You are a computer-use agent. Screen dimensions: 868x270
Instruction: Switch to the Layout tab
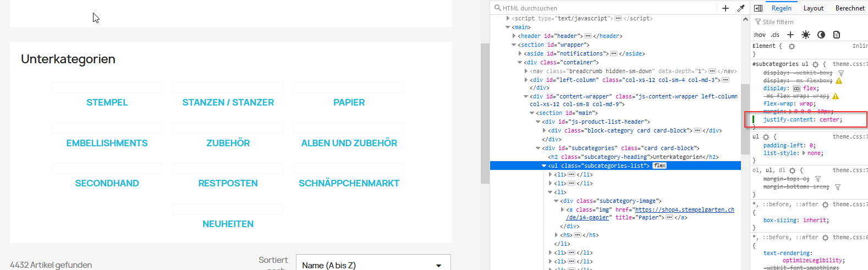click(x=813, y=8)
